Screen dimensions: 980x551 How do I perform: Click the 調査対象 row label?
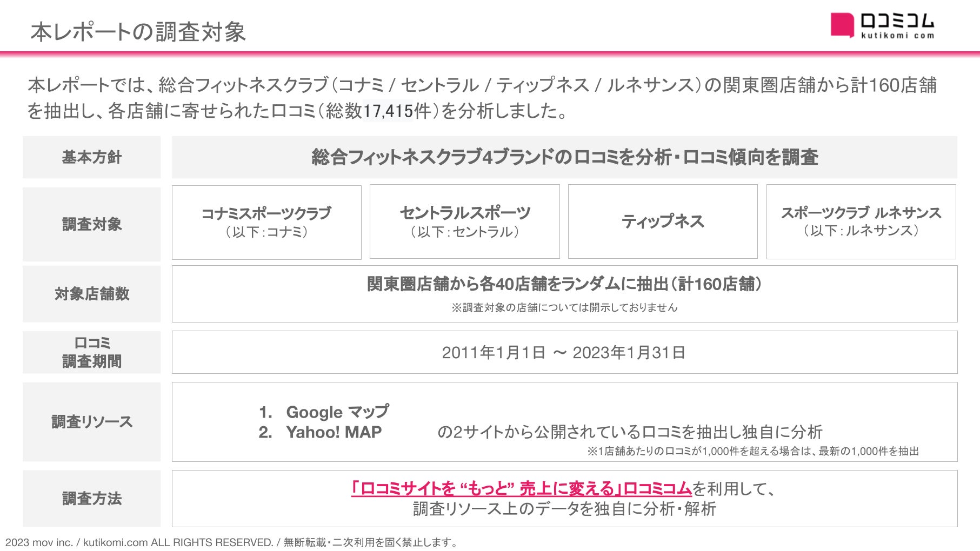92,224
